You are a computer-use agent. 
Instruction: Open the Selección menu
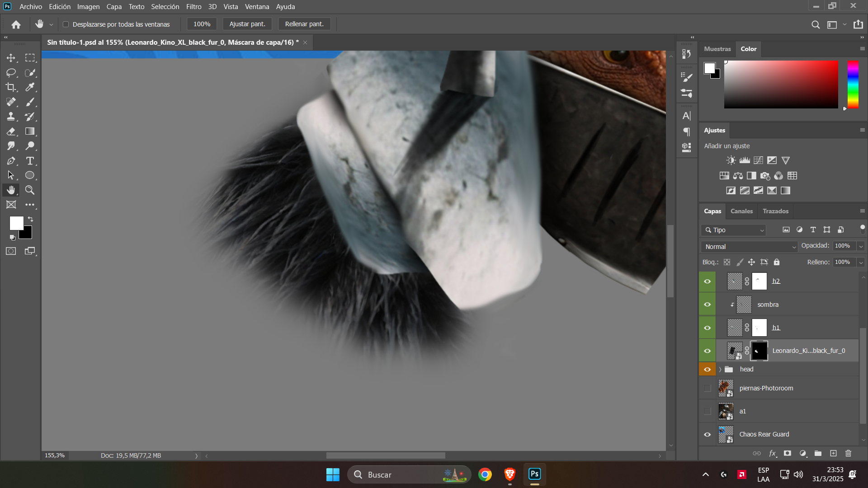[x=165, y=7]
